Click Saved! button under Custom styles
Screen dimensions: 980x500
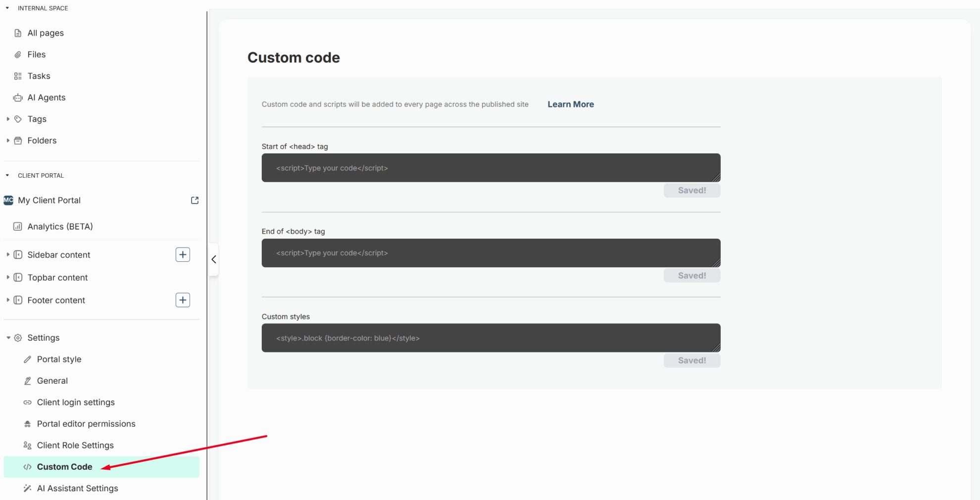pyautogui.click(x=692, y=360)
